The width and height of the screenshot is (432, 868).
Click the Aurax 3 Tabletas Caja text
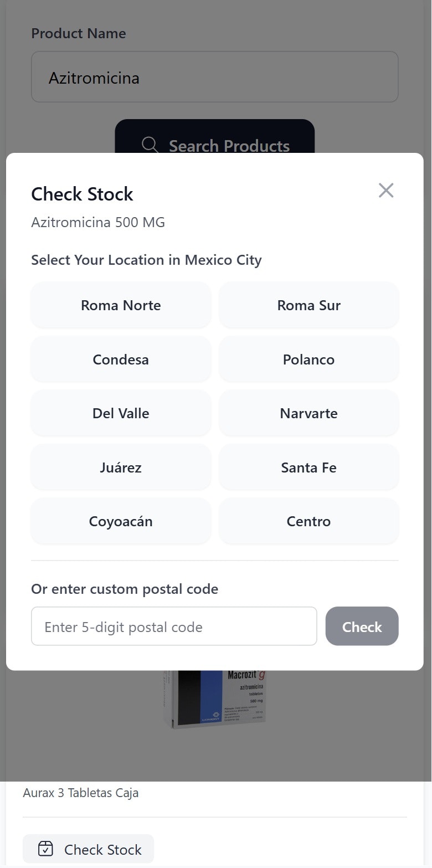pyautogui.click(x=81, y=793)
